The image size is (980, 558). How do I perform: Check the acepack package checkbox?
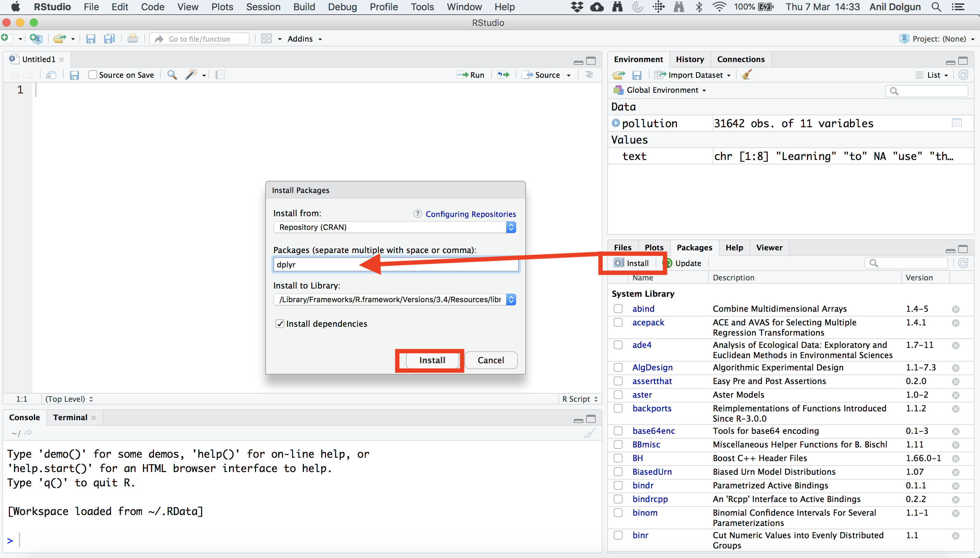pos(618,322)
